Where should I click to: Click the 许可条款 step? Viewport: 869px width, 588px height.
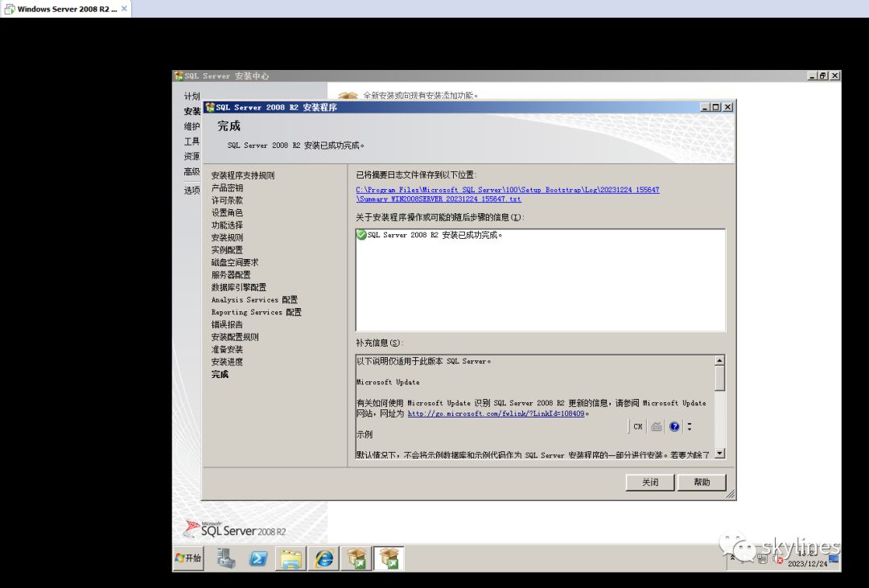pos(227,200)
